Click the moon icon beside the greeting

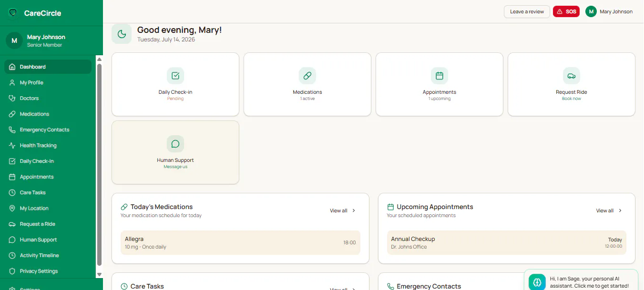pos(122,34)
